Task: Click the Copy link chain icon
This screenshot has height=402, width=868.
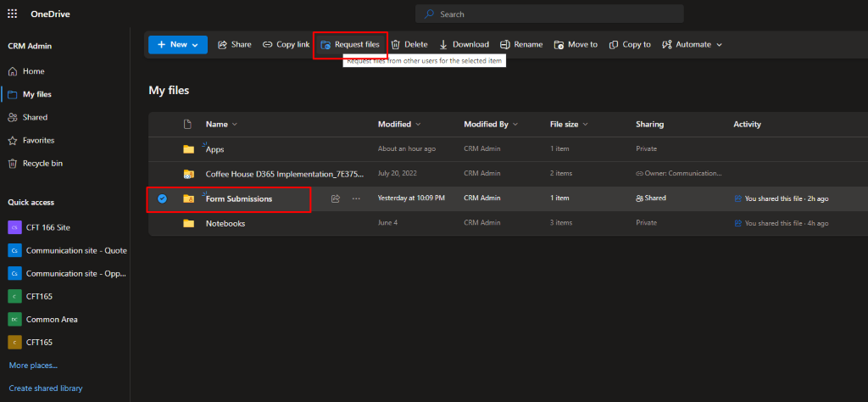Action: [x=268, y=45]
